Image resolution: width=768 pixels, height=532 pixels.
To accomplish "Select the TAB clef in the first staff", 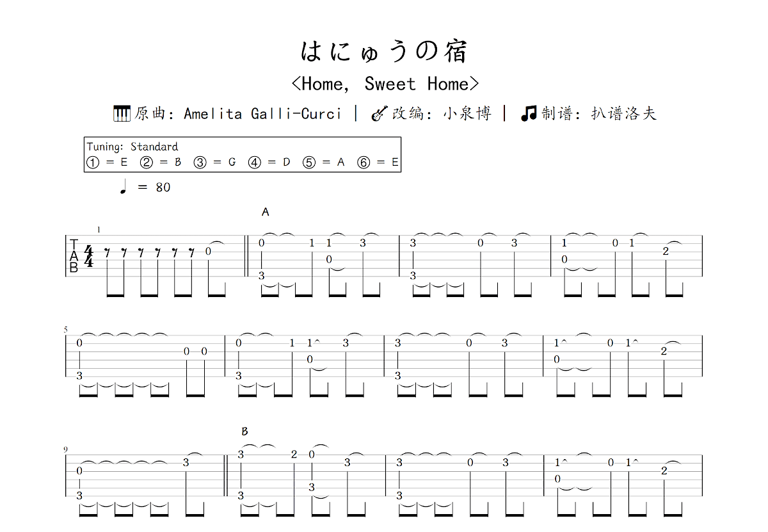I will pyautogui.click(x=74, y=256).
